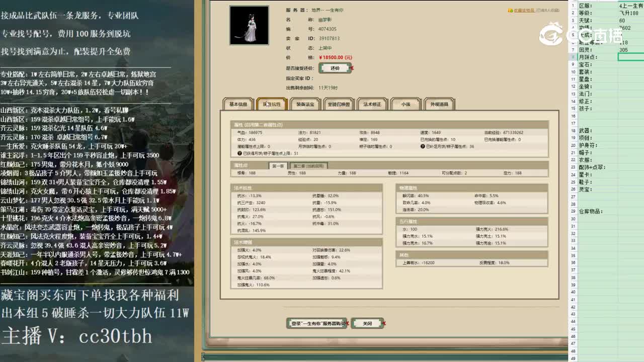Click the 抗混乱: 145.9% entry

point(251,231)
